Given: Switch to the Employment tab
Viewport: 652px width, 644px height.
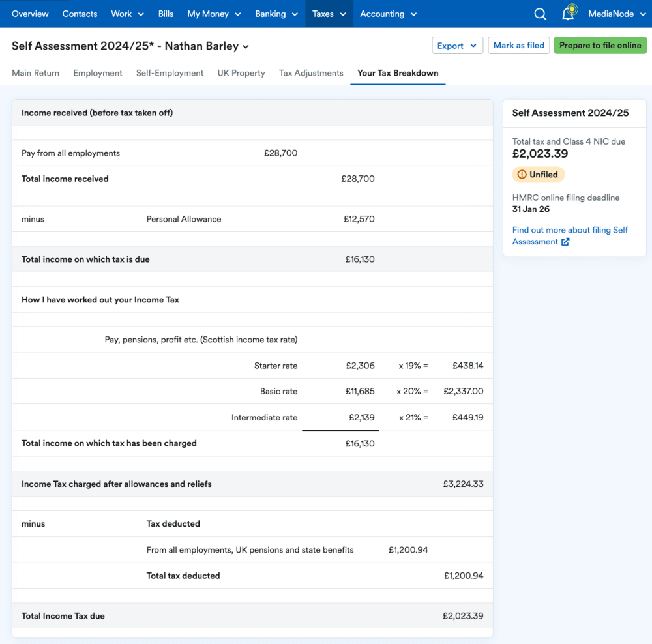Looking at the screenshot, I should (x=98, y=73).
